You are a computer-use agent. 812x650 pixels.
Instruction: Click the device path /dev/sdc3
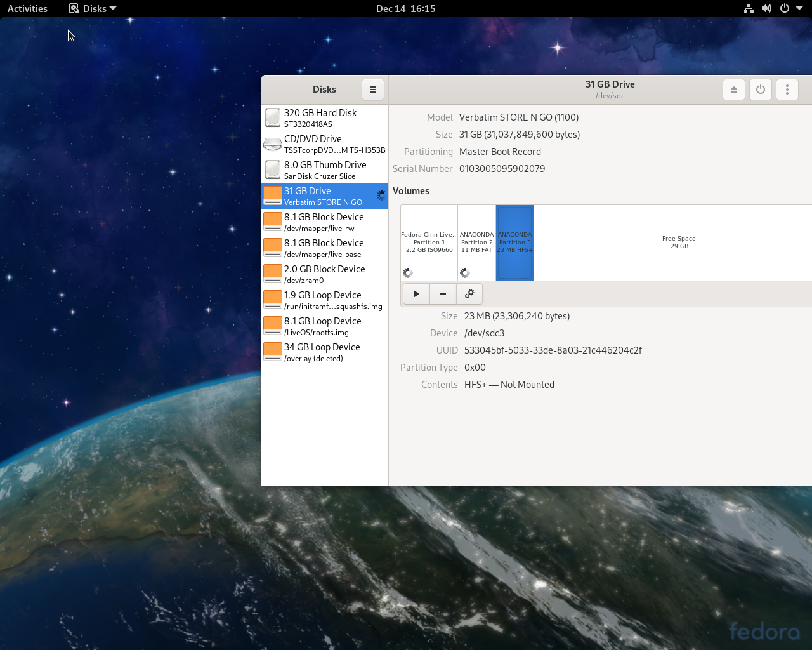click(x=485, y=333)
